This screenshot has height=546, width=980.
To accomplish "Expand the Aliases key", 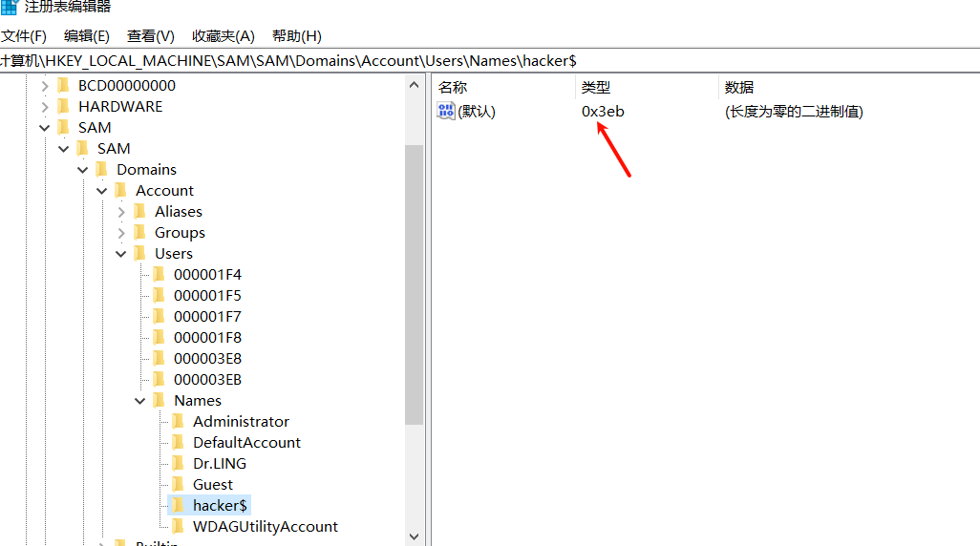I will [121, 213].
